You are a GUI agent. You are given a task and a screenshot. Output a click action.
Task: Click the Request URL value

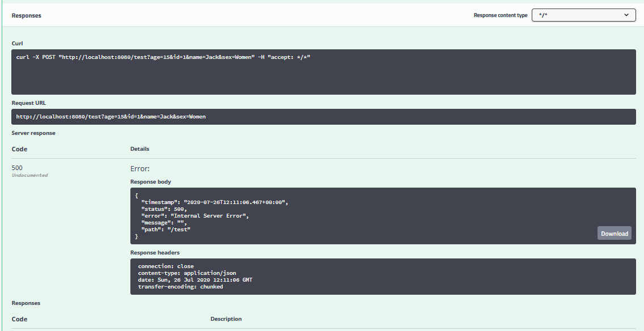click(x=111, y=117)
